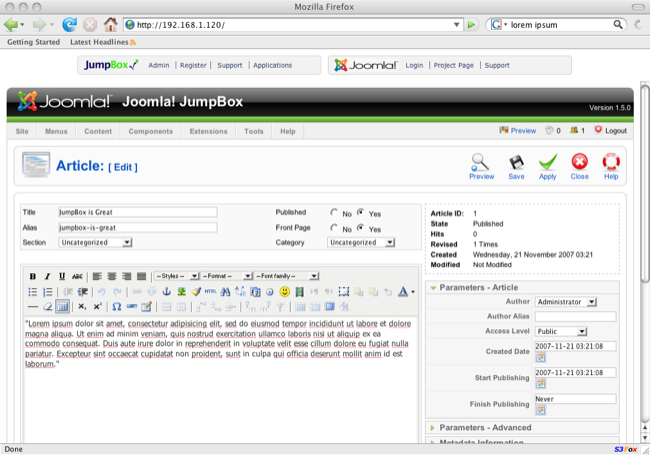Align text right in editor
Image resolution: width=650 pixels, height=455 pixels.
pyautogui.click(x=126, y=276)
